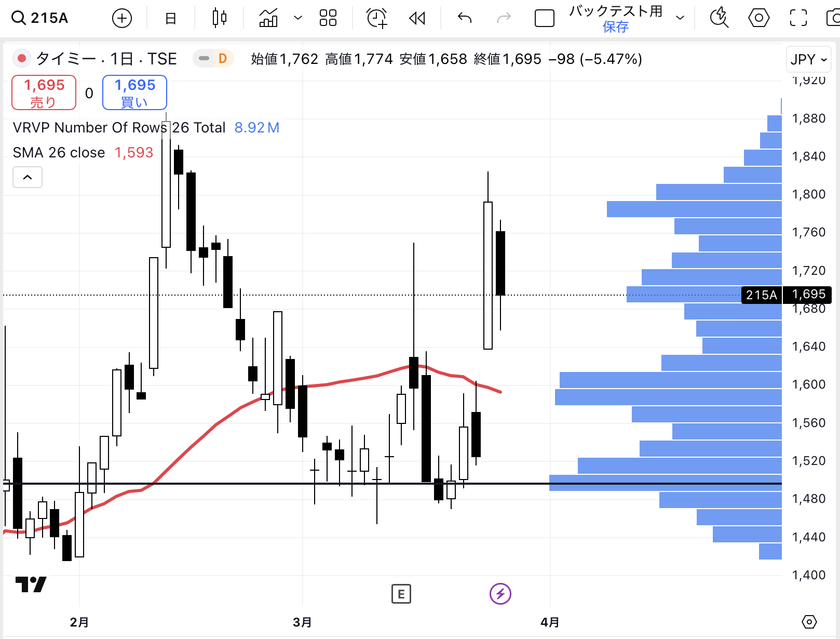Open the バックテスト用 layout name
This screenshot has width=840, height=639.
click(616, 11)
